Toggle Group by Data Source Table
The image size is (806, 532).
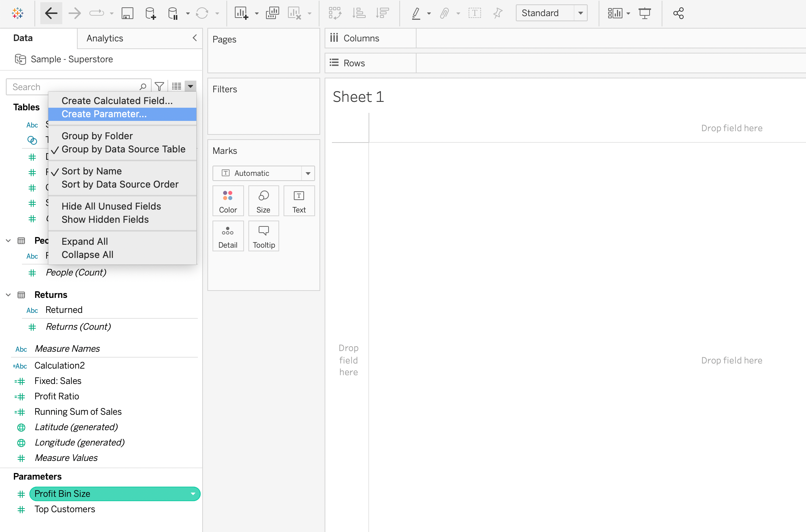123,149
